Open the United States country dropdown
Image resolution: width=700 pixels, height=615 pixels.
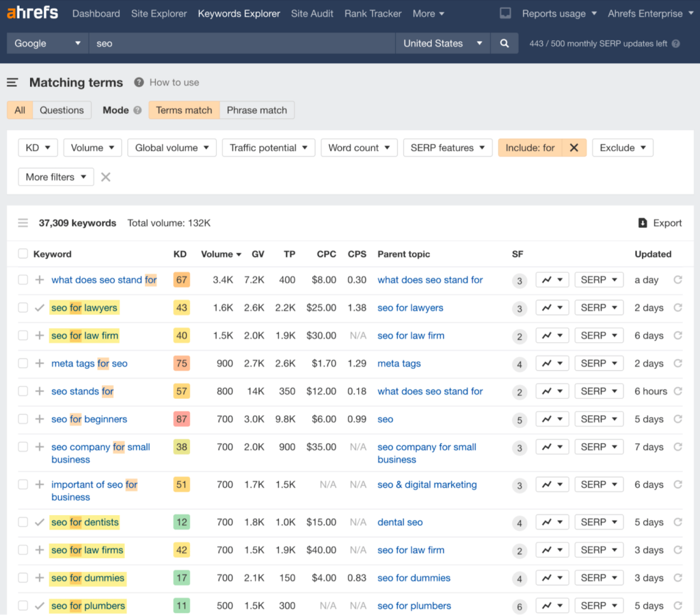pos(442,43)
